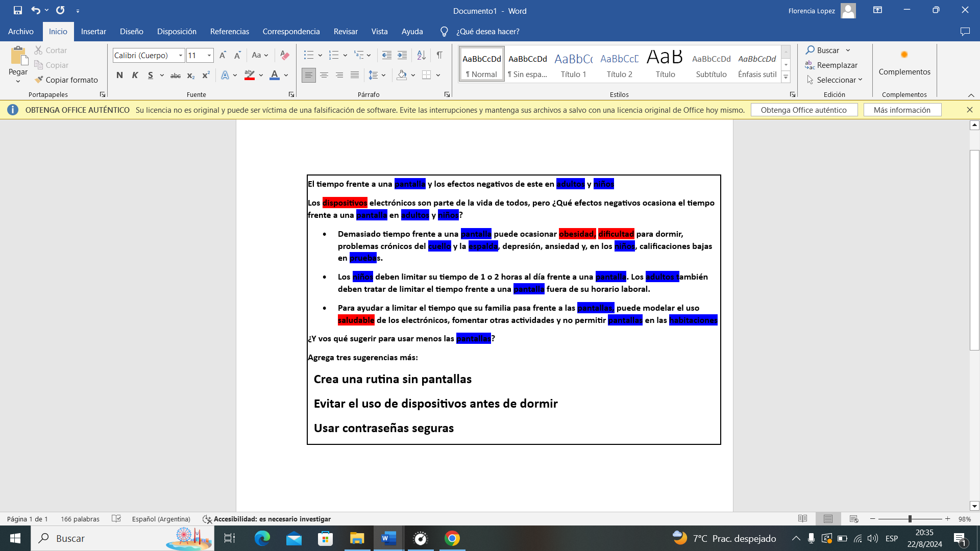This screenshot has height=551, width=980.
Task: Click the justify text alignment icon
Action: point(355,75)
